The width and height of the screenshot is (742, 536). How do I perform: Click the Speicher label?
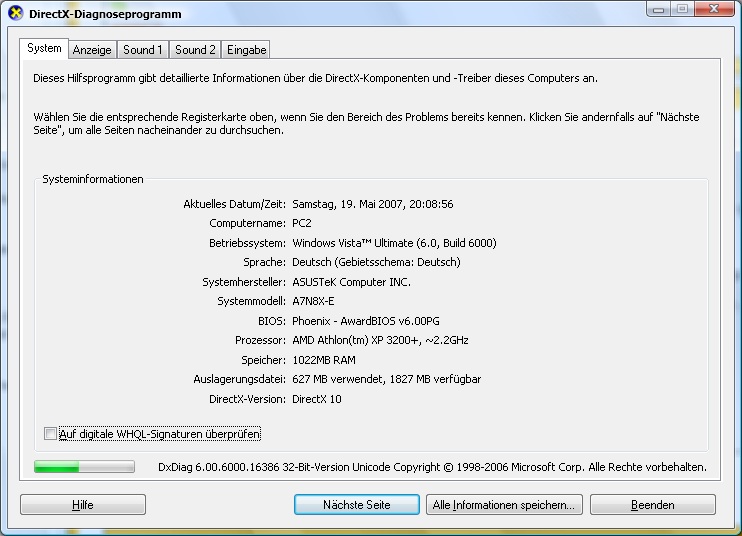pyautogui.click(x=263, y=360)
